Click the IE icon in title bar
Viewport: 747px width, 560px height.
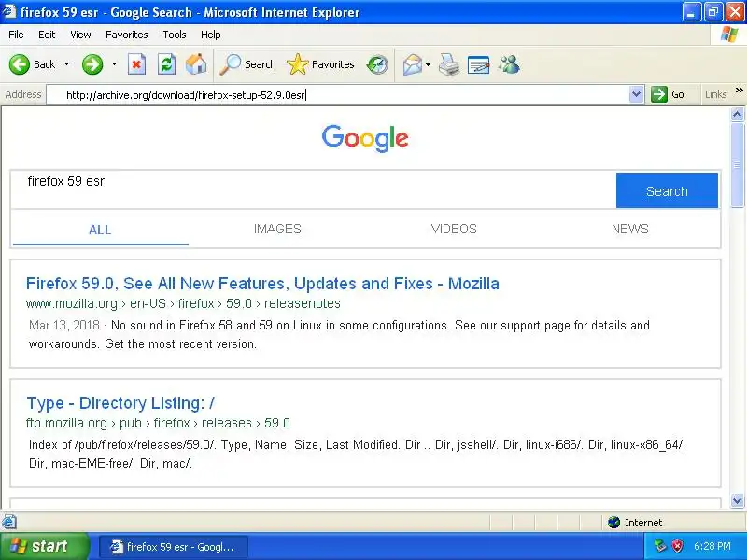click(x=9, y=11)
